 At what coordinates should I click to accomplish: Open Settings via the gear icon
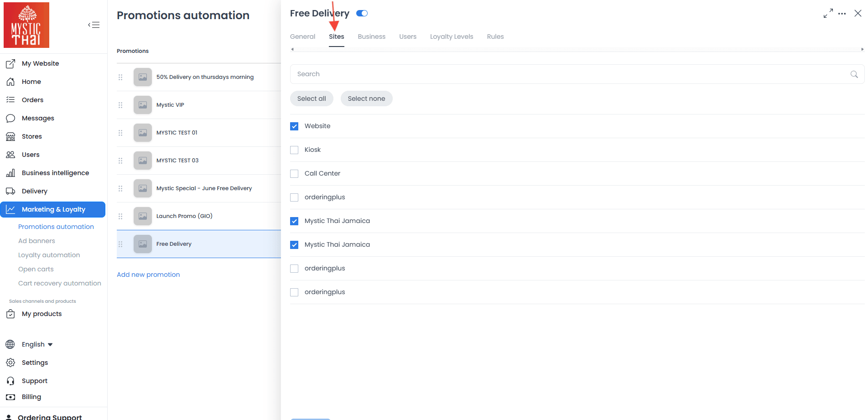coord(10,363)
